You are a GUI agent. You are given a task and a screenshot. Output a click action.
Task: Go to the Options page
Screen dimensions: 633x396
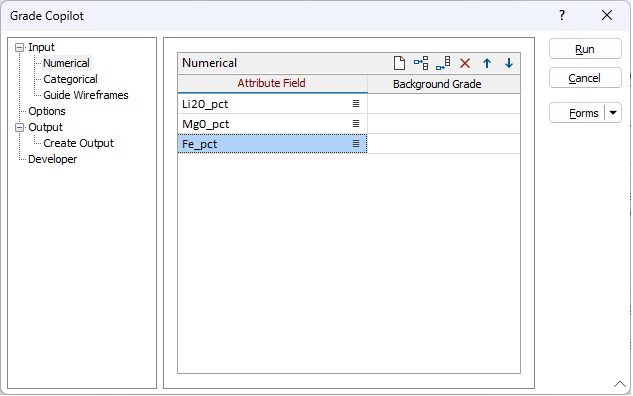[47, 111]
